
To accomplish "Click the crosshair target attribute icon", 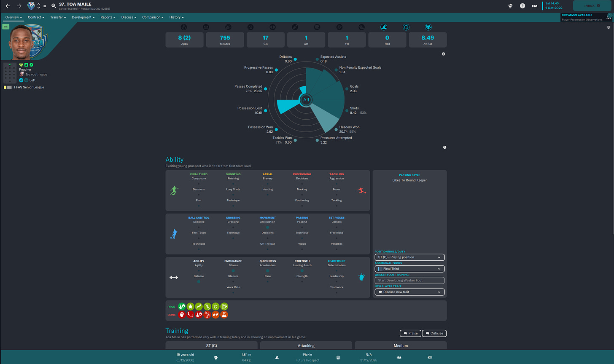I will (406, 27).
